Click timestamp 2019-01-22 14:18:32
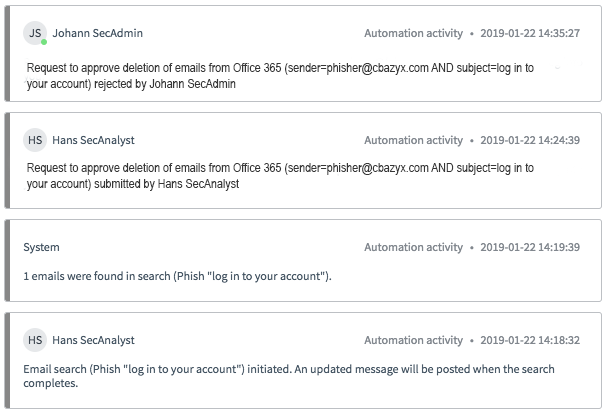Viewport: 606px width, 411px height. pos(530,340)
